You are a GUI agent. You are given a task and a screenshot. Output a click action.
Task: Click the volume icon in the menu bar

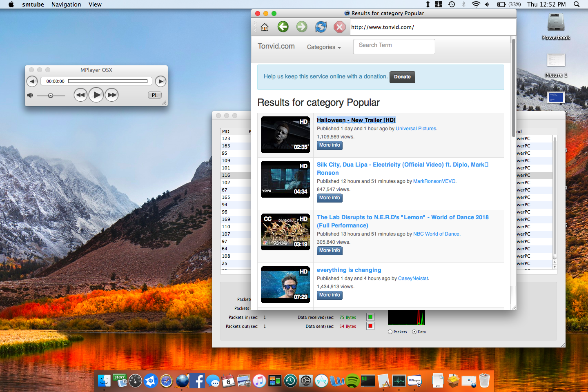pos(487,4)
